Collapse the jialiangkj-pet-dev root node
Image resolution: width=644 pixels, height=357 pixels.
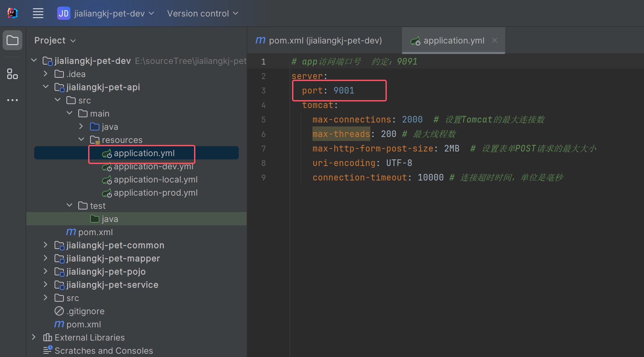(34, 60)
